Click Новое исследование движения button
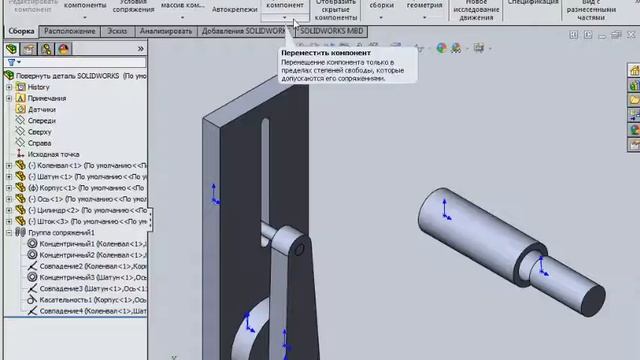Viewport: 640px width, 360px height. click(x=476, y=10)
